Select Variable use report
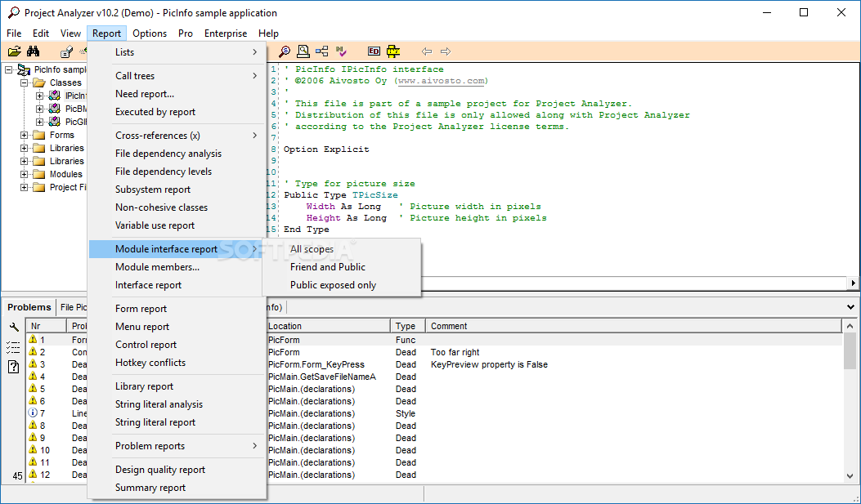The image size is (861, 504). pyautogui.click(x=177, y=225)
